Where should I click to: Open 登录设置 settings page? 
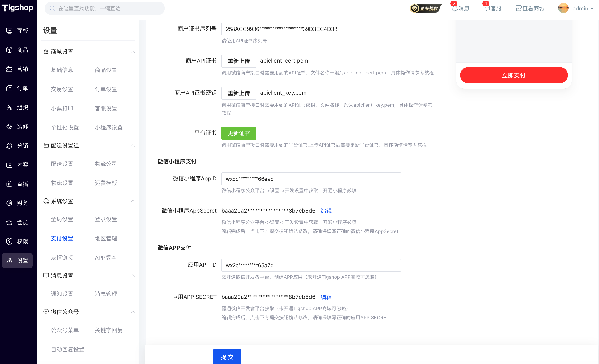106,219
